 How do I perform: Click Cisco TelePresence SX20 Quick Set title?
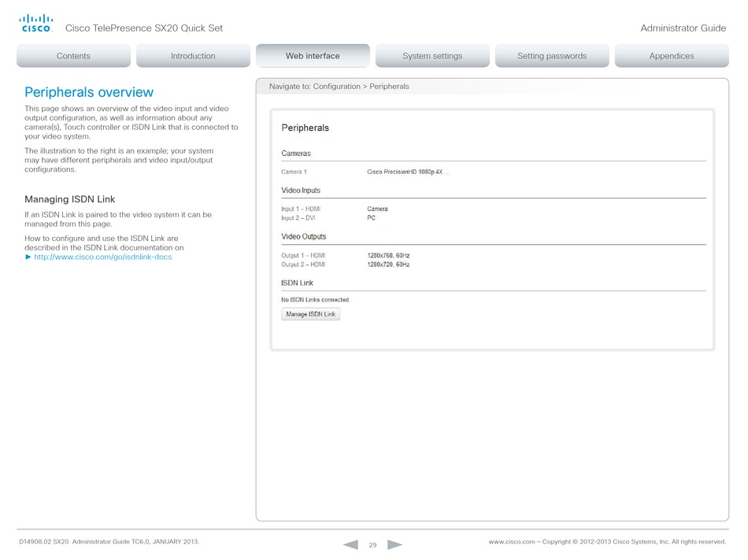pyautogui.click(x=144, y=28)
